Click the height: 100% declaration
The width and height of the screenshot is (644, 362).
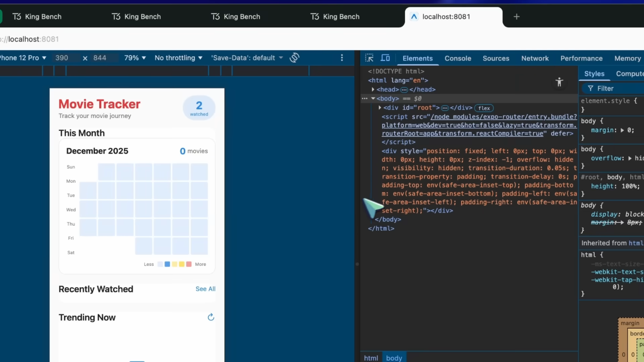(615, 187)
